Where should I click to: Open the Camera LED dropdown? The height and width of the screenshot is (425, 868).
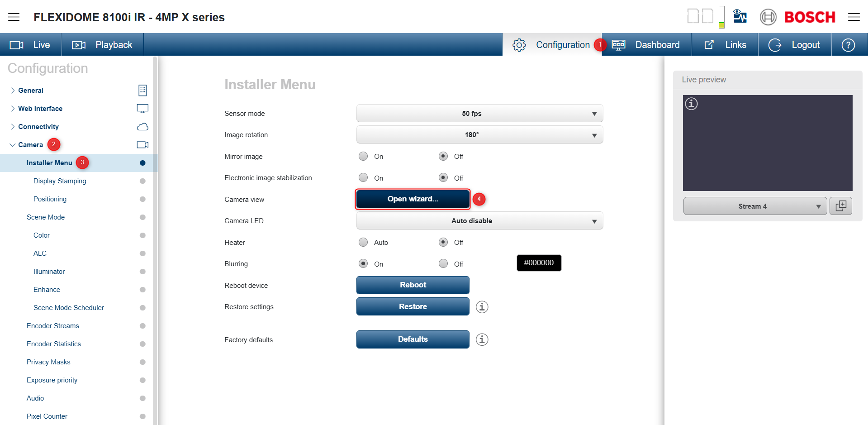click(479, 221)
